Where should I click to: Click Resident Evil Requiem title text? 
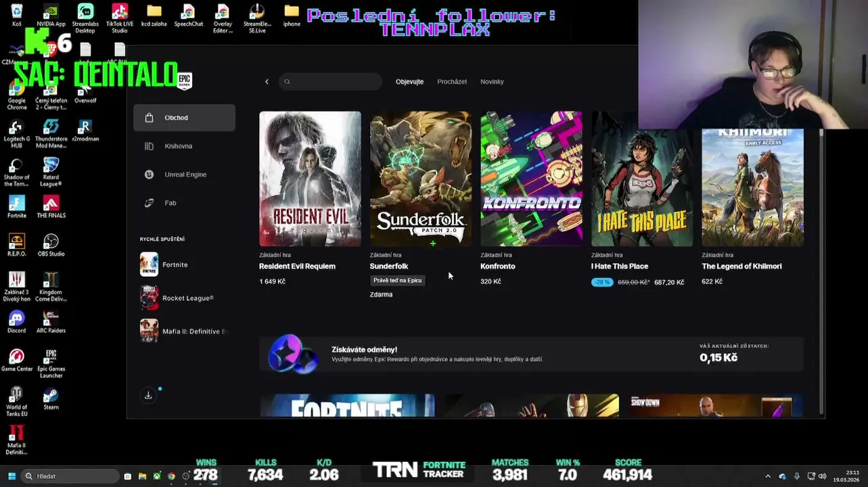pos(297,266)
